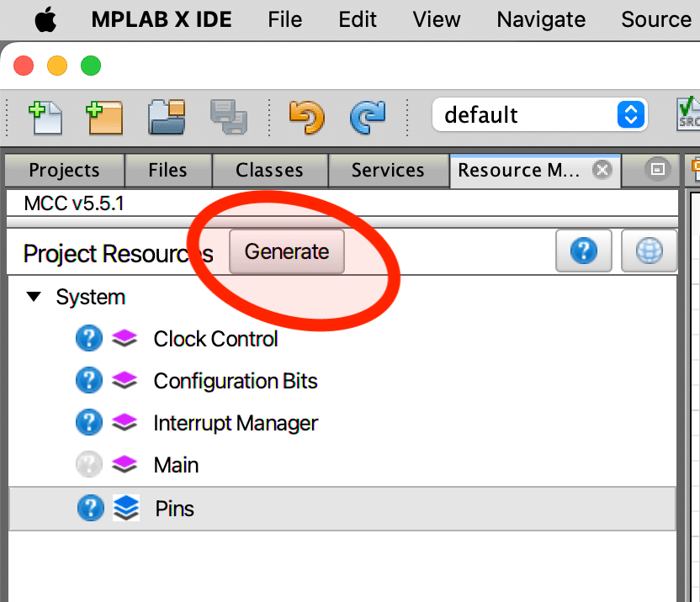This screenshot has width=700, height=602.
Task: Maximize the panel window group
Action: [658, 169]
